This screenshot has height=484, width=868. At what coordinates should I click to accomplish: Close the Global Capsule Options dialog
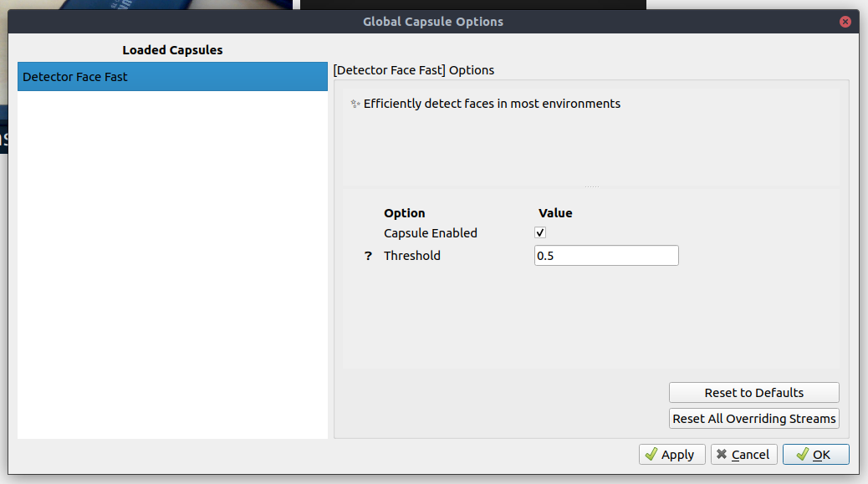pyautogui.click(x=845, y=22)
